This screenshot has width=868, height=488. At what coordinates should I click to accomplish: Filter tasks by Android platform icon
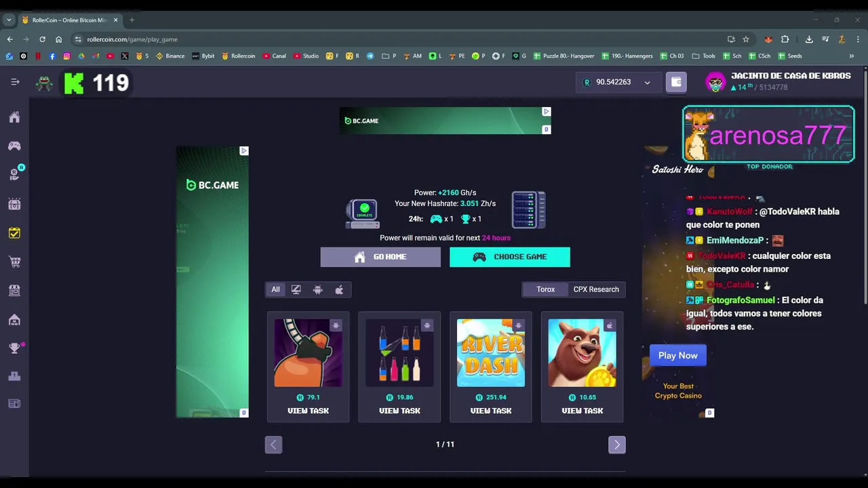(317, 289)
